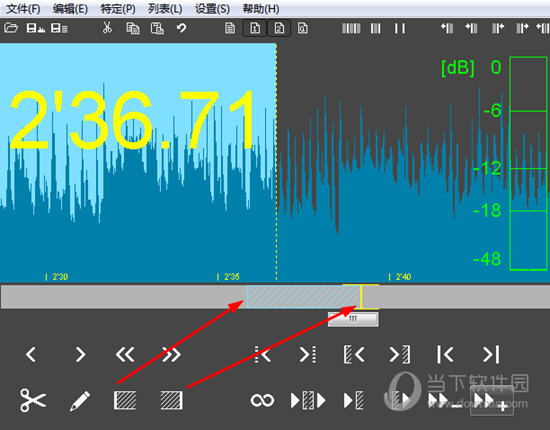The image size is (550, 430).
Task: Go to previous dotted marker
Action: click(262, 354)
